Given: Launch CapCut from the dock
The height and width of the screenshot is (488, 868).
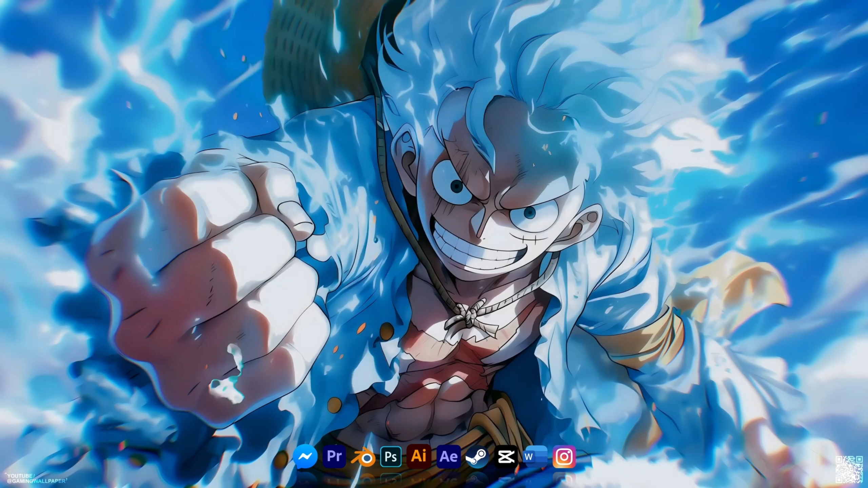Looking at the screenshot, I should [x=506, y=456].
